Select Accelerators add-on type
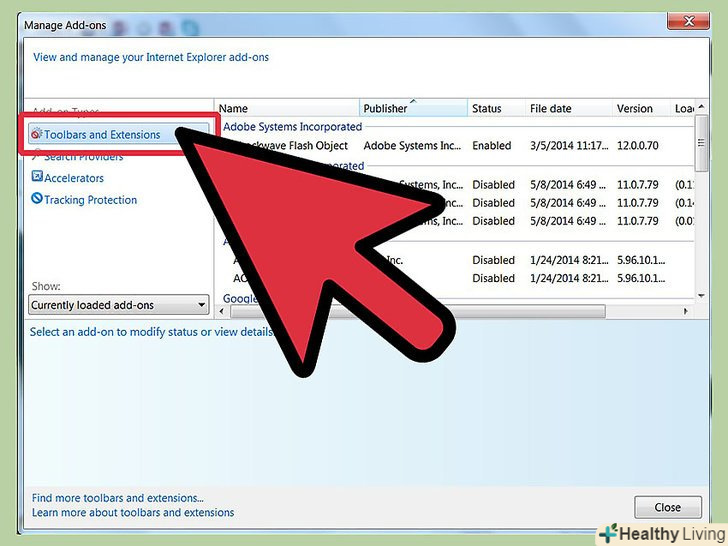 pyautogui.click(x=74, y=178)
